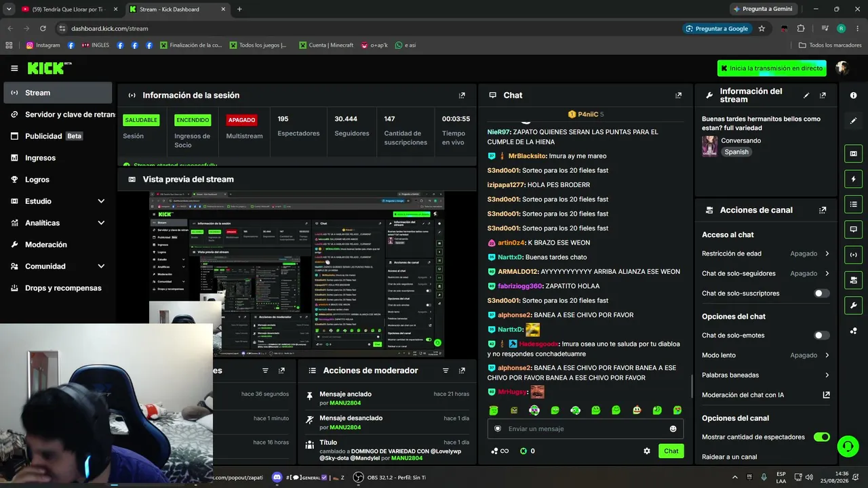The image size is (868, 488).
Task: Open Palabras baneadas settings
Action: tap(766, 375)
